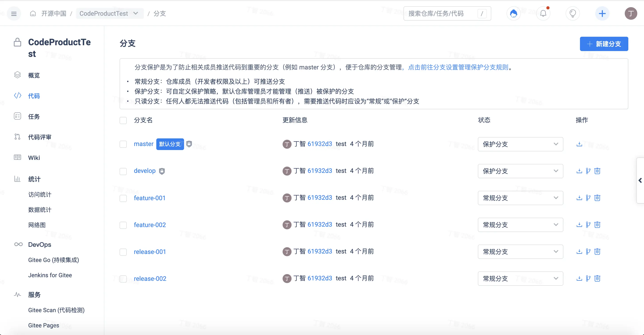
Task: Select 代码 in the sidebar
Action: pyautogui.click(x=34, y=96)
